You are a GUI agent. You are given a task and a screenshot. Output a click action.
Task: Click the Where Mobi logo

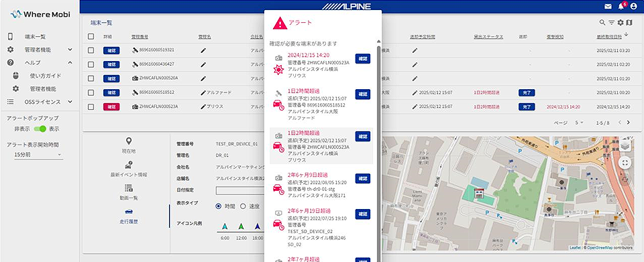pos(40,14)
